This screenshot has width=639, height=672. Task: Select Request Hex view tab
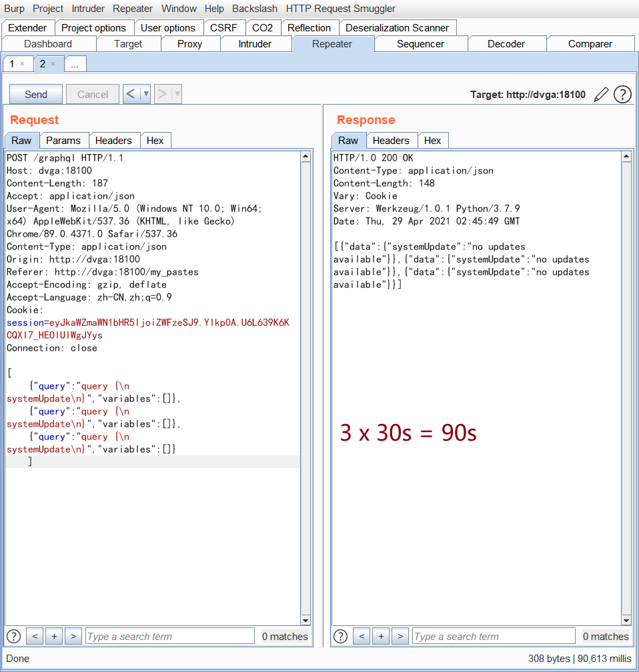coord(155,141)
